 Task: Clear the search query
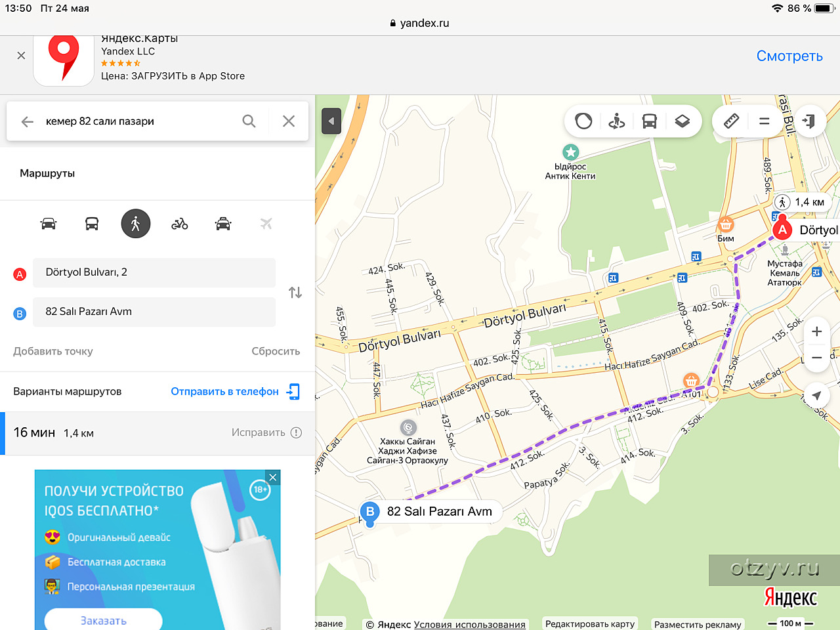point(289,121)
